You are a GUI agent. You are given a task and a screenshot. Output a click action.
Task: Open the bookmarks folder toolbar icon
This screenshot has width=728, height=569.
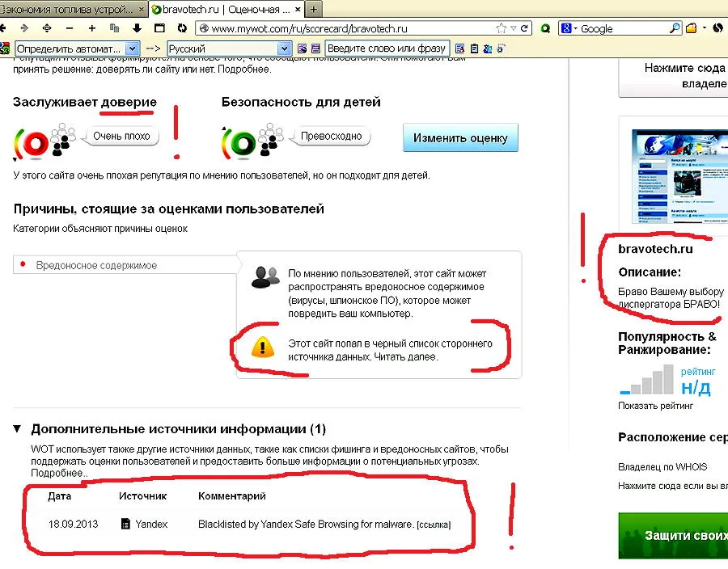click(x=692, y=28)
